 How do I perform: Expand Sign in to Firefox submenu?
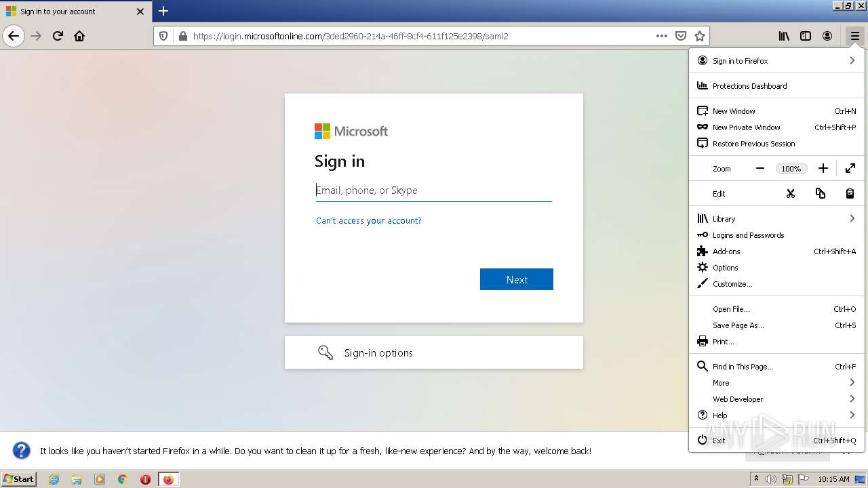[776, 61]
